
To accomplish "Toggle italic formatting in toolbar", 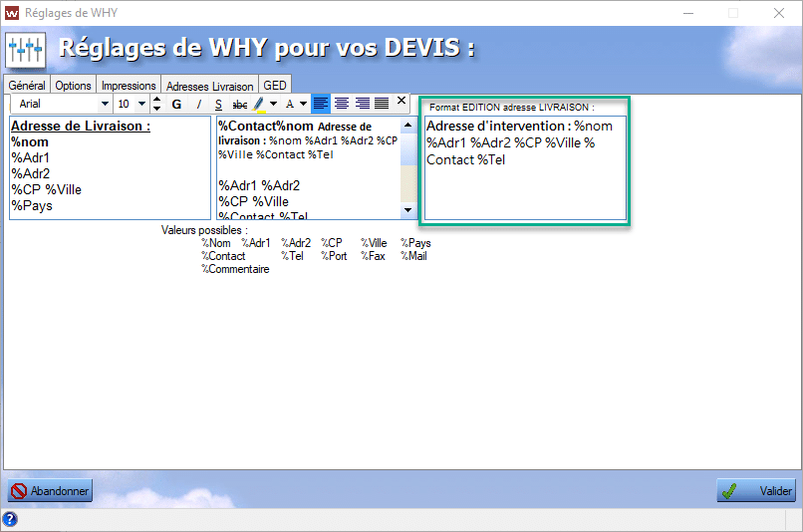I will (198, 104).
